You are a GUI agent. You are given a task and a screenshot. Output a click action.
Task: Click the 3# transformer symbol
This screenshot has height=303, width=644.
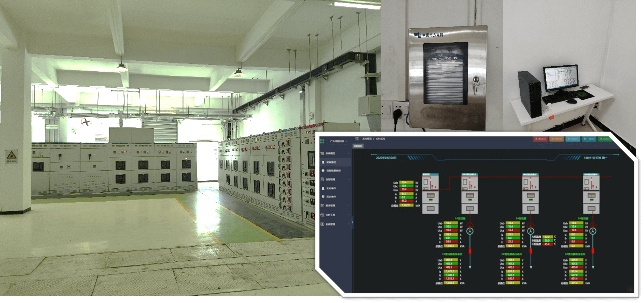tap(592, 231)
